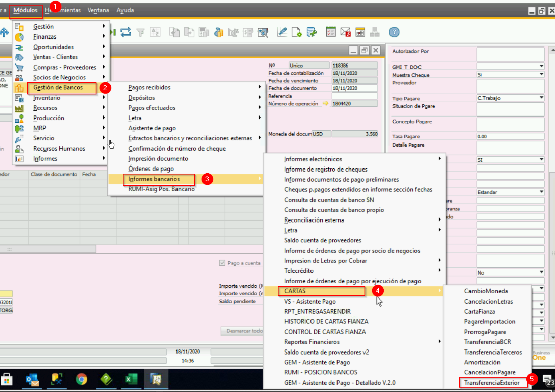
Task: Choose AmortizaciÓn from CARTAS submenu
Action: pyautogui.click(x=482, y=362)
